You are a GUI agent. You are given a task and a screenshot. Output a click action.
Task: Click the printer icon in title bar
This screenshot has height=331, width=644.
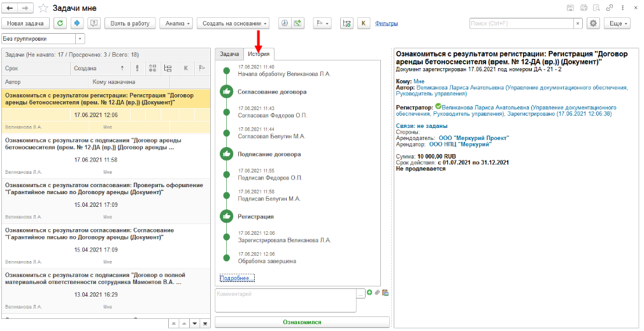(583, 8)
